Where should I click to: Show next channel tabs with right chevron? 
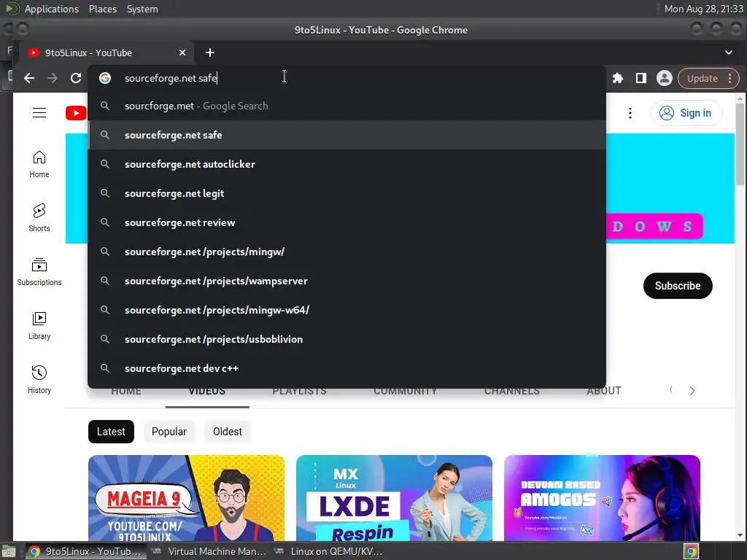692,391
